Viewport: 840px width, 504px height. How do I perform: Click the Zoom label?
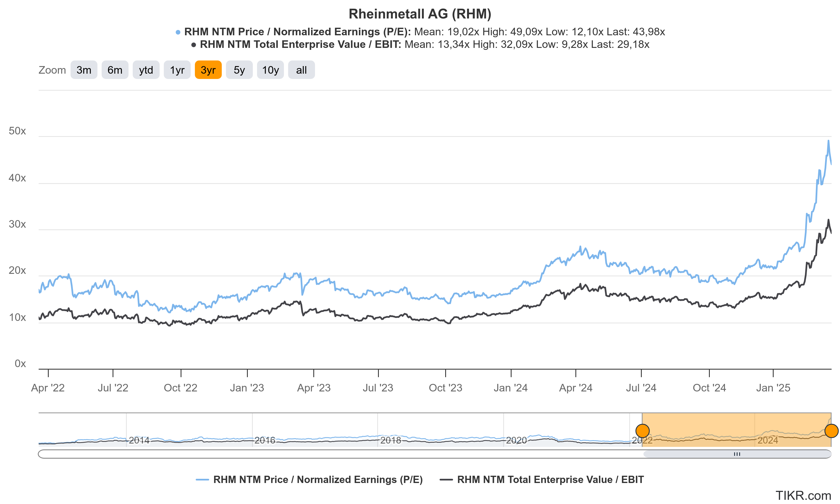(52, 70)
